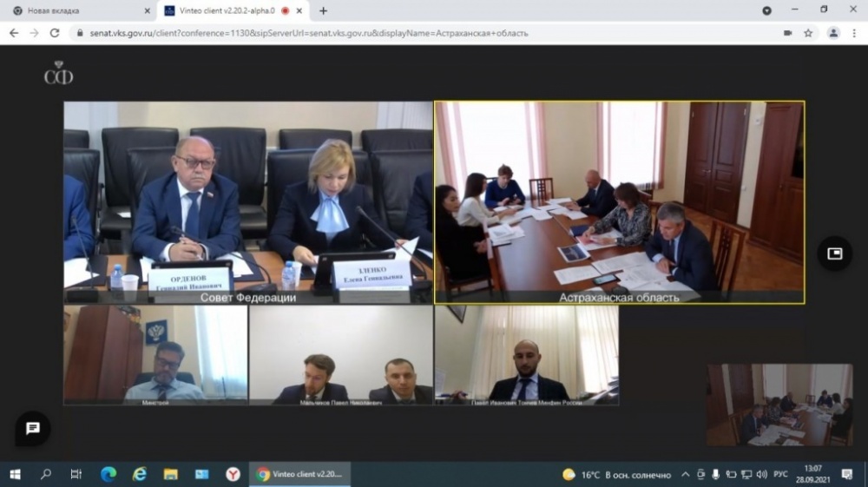
Task: Launch Yandex Browser from the taskbar
Action: 233,474
